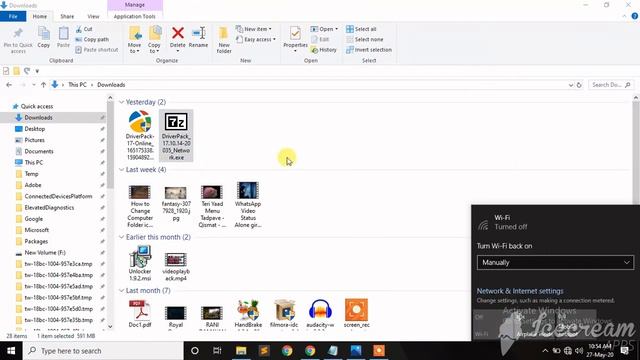Select Pictures in navigation pane
Viewport: 640px width, 360px height.
click(35, 140)
